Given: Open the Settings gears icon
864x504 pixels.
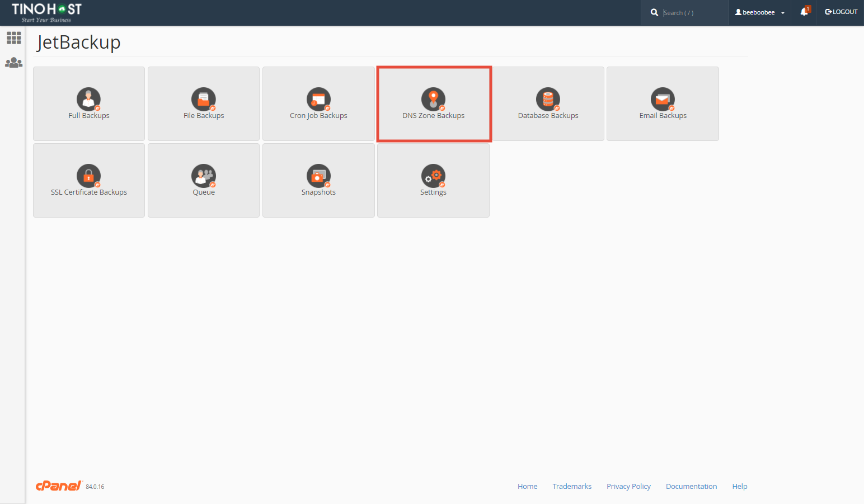Looking at the screenshot, I should click(x=434, y=176).
